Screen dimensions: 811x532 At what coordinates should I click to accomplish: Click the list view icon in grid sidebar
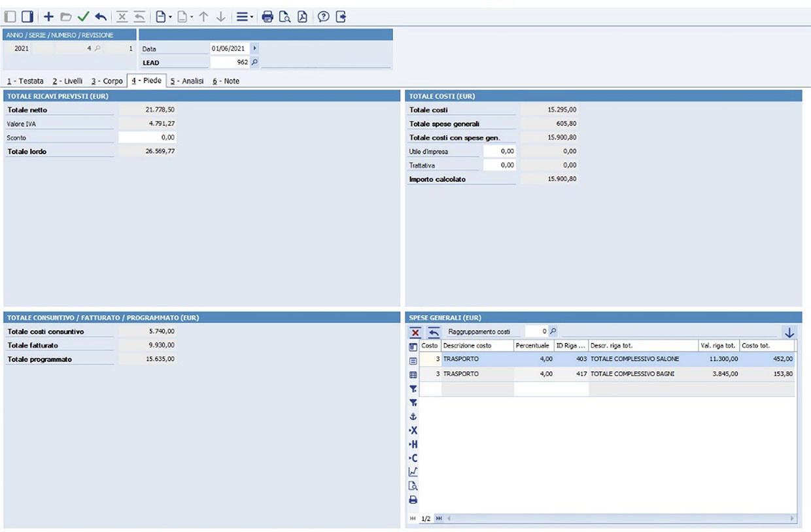click(x=413, y=361)
